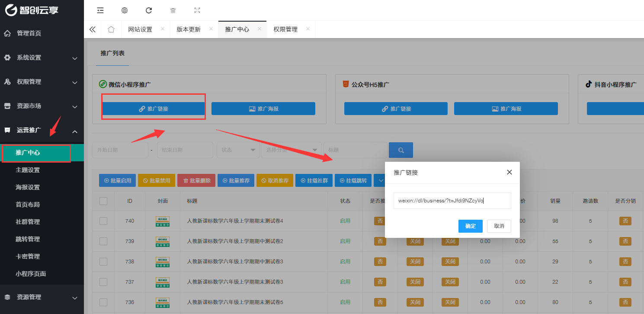Close the 权限管理 tab with its X
Screen dimensions: 644x314
click(x=308, y=29)
